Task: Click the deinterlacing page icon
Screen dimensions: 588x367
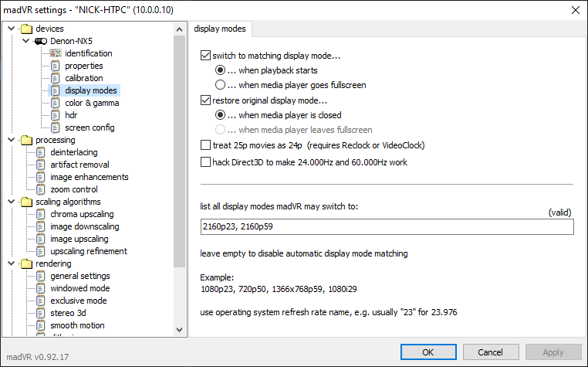Action: tap(41, 152)
